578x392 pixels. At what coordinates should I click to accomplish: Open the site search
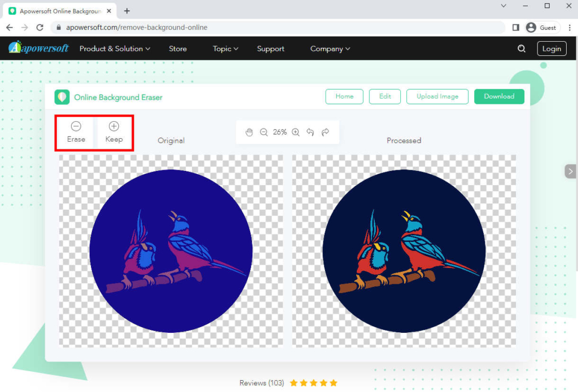tap(521, 49)
